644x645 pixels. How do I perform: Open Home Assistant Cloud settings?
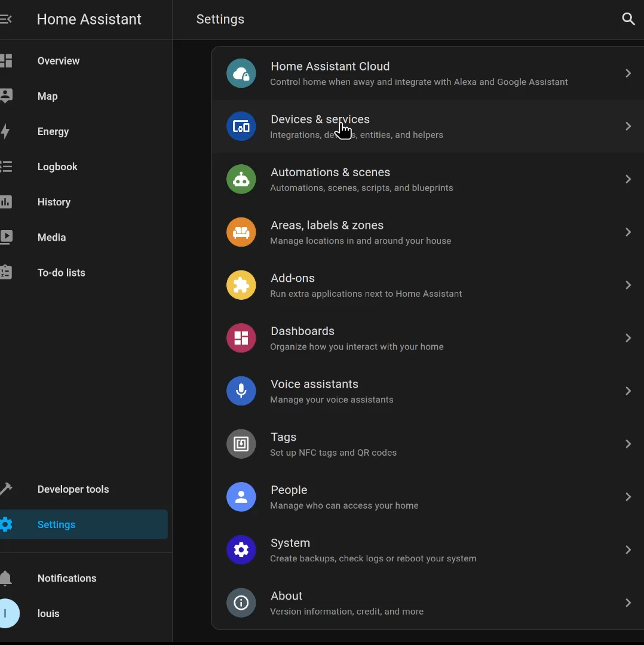[x=428, y=73]
